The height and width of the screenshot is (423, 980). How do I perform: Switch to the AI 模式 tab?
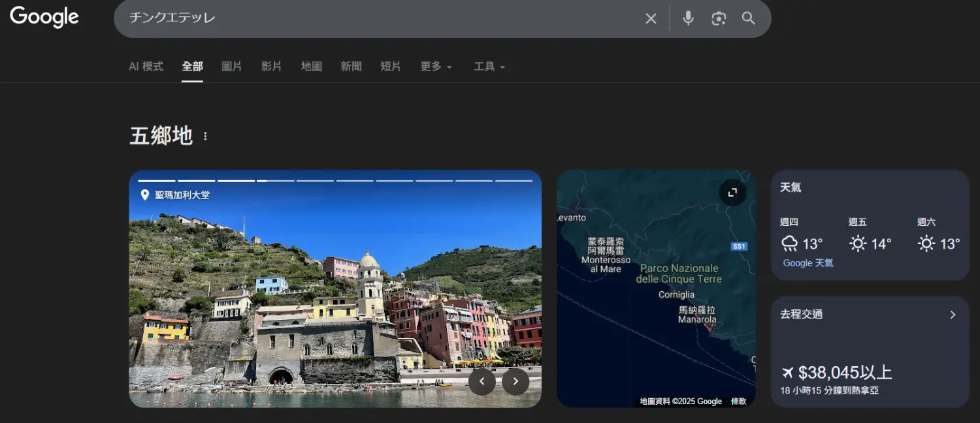point(146,67)
